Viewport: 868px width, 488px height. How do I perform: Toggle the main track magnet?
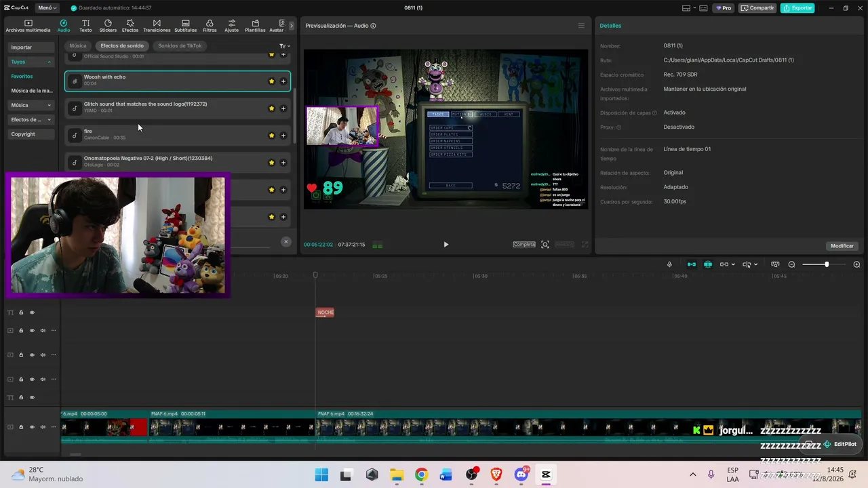coord(691,264)
